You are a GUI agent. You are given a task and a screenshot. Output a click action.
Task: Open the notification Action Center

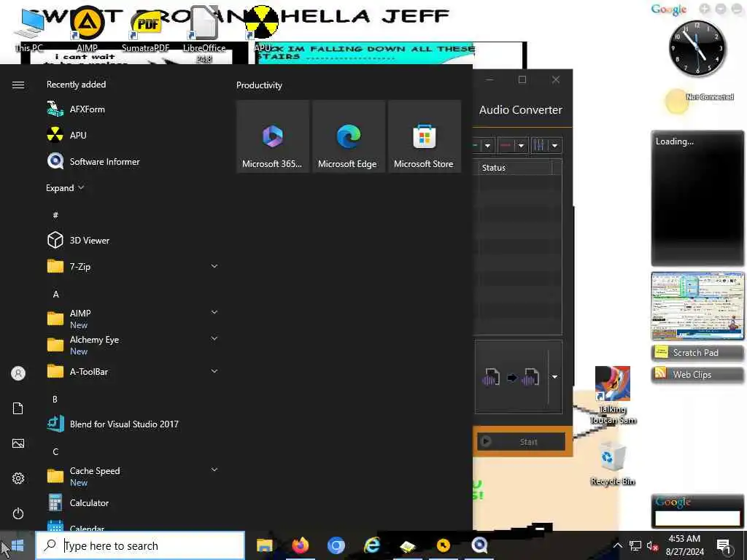724,545
